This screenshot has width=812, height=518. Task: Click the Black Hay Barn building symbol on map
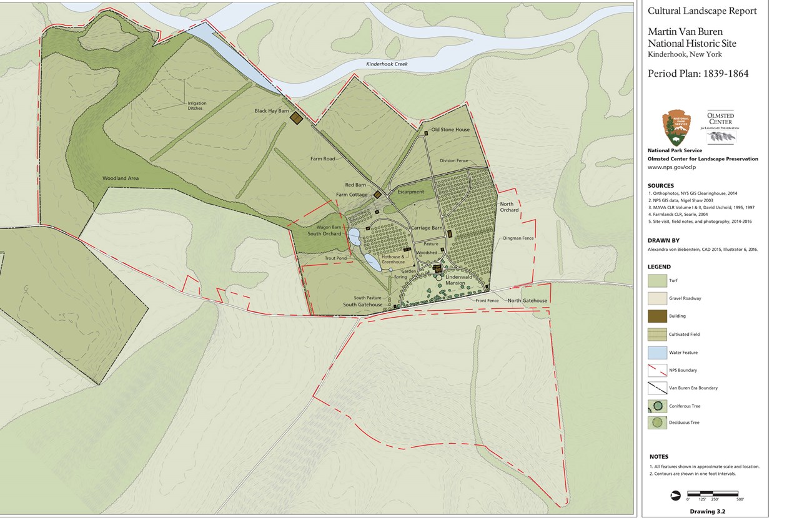click(x=296, y=119)
